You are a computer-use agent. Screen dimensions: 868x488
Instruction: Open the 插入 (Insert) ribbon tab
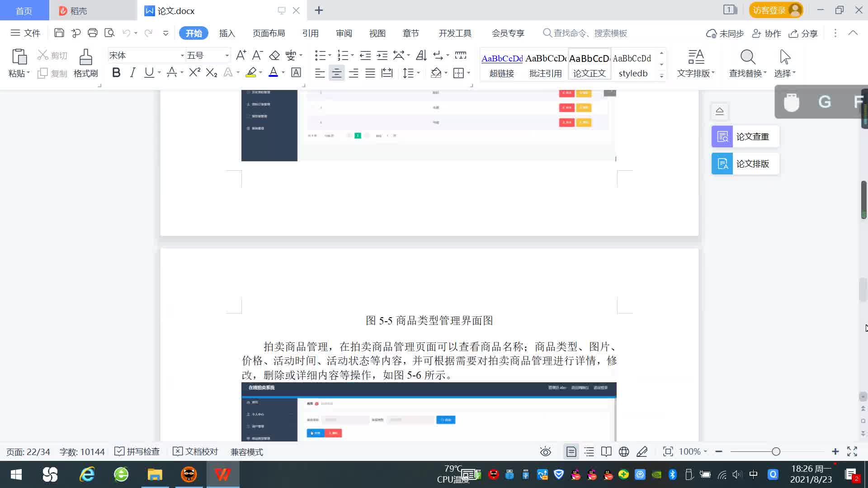point(227,33)
